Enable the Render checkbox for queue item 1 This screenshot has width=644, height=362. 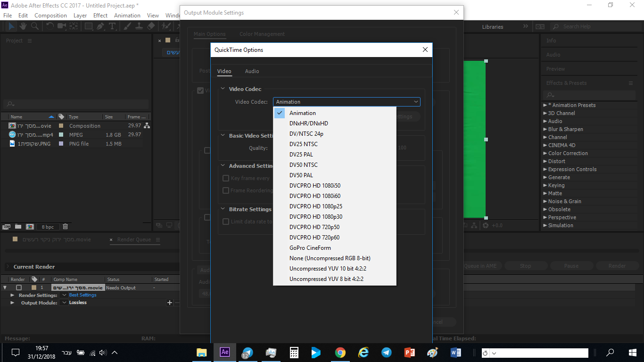click(19, 288)
